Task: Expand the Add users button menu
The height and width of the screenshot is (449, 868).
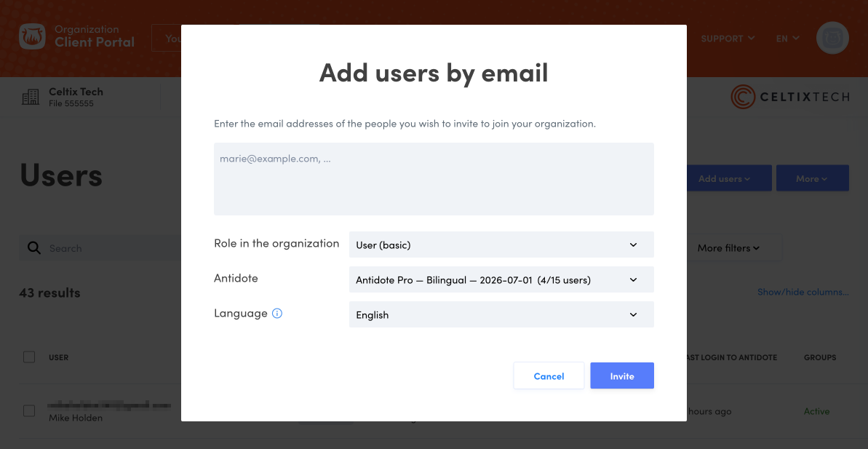Action: (x=728, y=178)
